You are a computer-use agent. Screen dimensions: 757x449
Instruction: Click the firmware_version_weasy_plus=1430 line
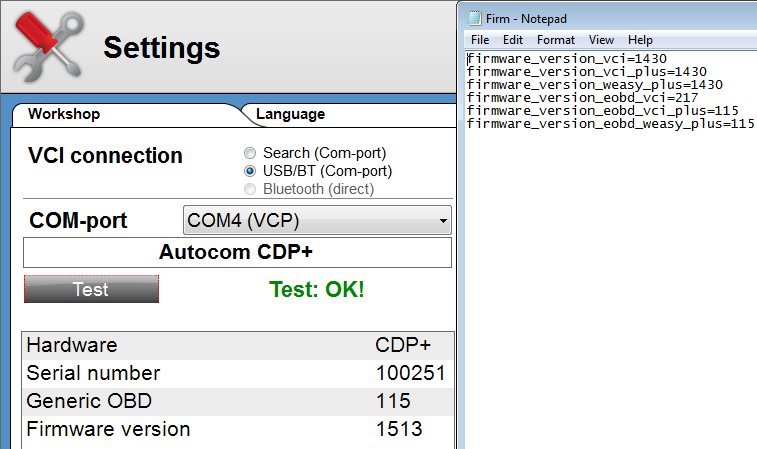[x=595, y=85]
